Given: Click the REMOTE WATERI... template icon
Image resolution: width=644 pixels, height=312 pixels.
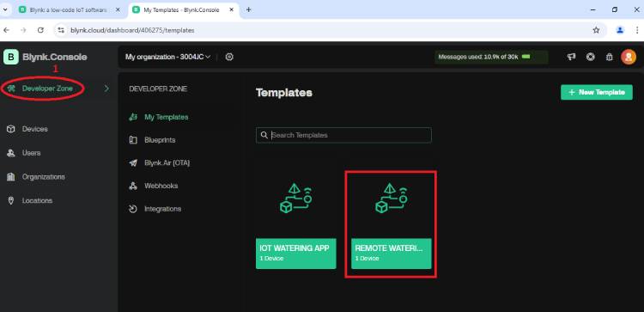Looking at the screenshot, I should coord(392,199).
